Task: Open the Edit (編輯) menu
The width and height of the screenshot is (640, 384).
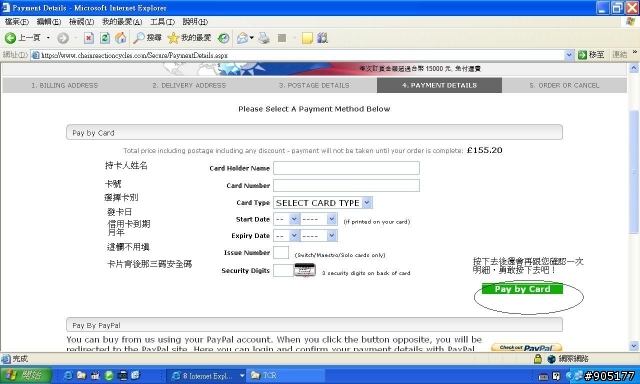Action: coord(49,22)
